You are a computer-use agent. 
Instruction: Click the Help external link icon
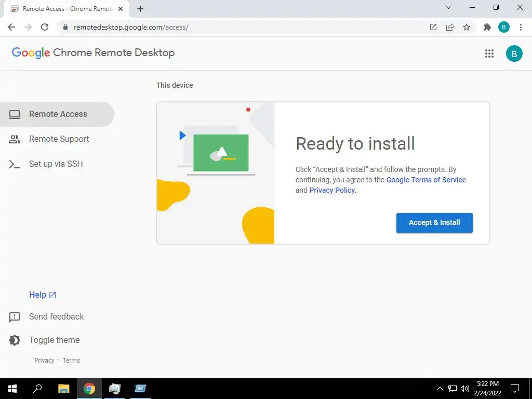(52, 295)
